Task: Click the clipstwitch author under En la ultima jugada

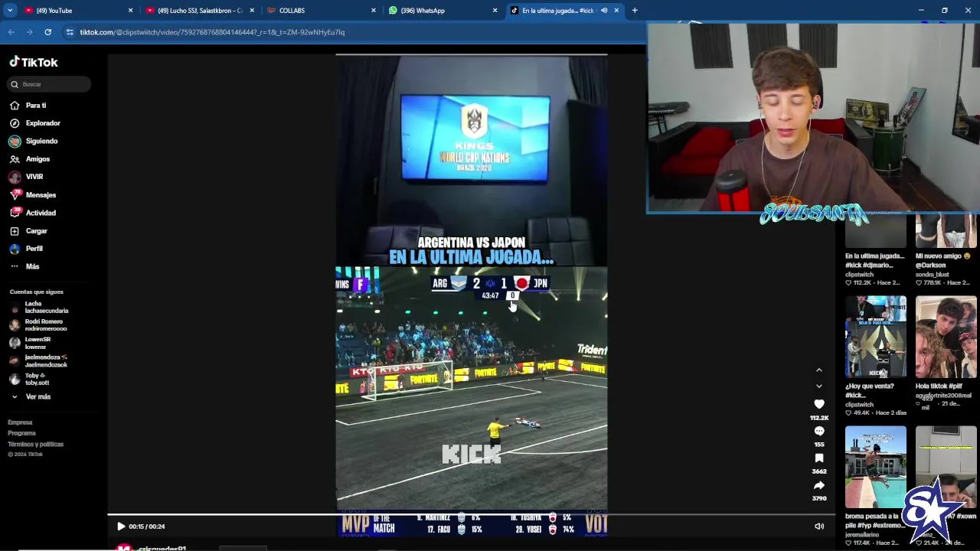Action: (x=858, y=274)
